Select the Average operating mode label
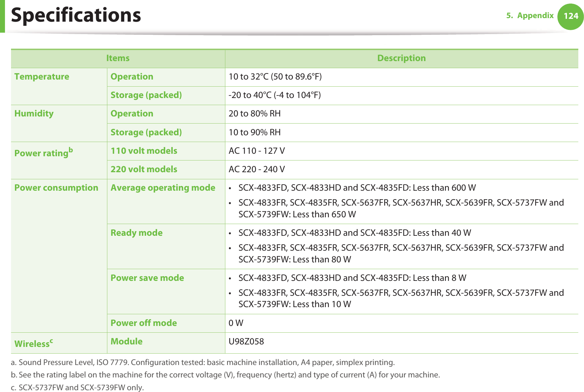The width and height of the screenshot is (584, 392). click(x=163, y=188)
